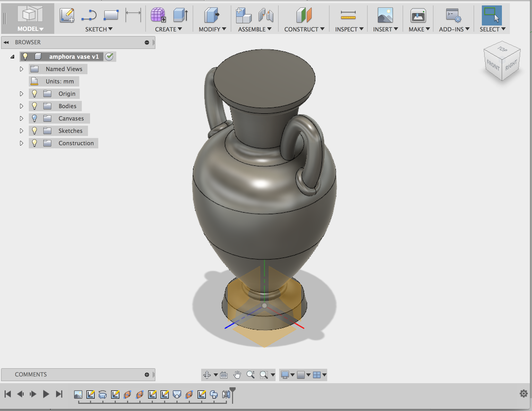This screenshot has height=411, width=532.
Task: Expand the Named Views tree node
Action: tap(22, 69)
